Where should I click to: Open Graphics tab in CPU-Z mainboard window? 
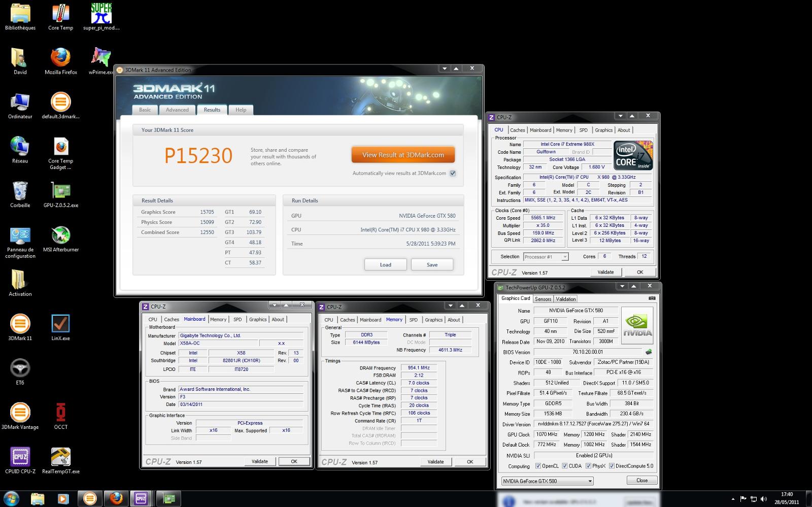point(258,319)
